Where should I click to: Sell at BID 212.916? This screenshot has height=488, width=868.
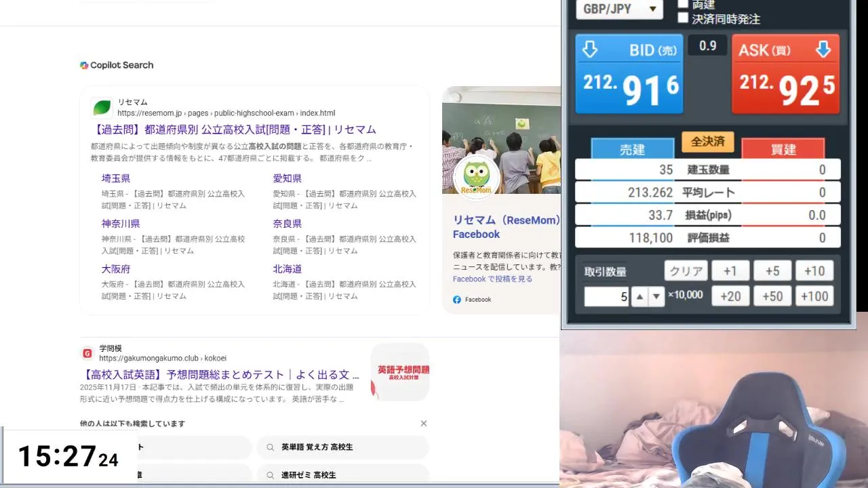pyautogui.click(x=629, y=74)
